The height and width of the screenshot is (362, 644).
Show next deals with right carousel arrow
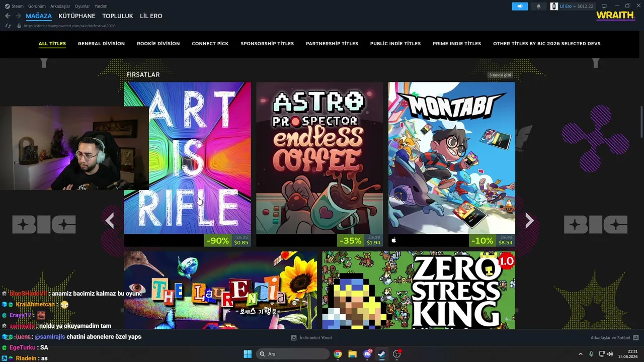coord(529,220)
